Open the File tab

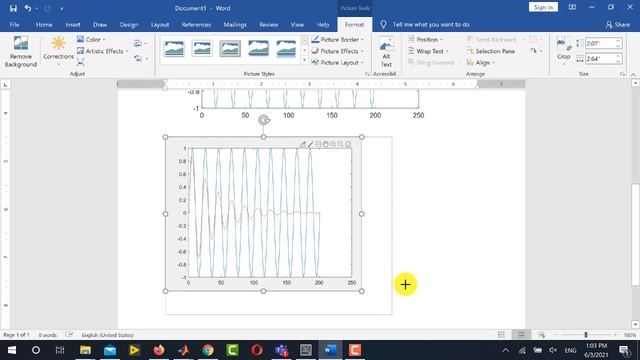14,24
